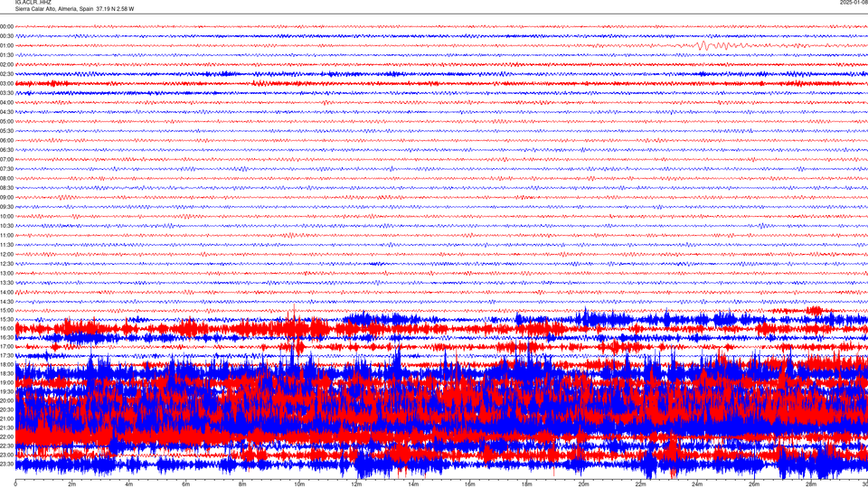This screenshot has width=868, height=488.
Task: Select the 19:00 trace label
Action: [6, 383]
